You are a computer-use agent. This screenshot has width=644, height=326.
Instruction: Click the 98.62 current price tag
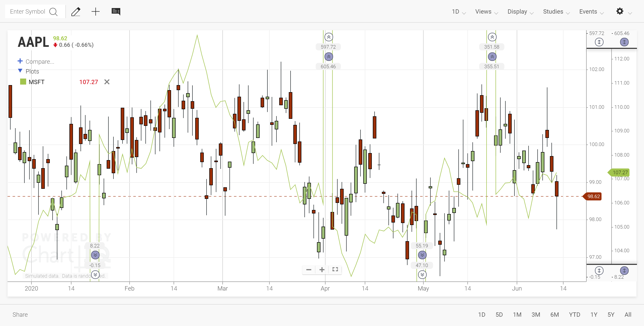click(x=592, y=196)
